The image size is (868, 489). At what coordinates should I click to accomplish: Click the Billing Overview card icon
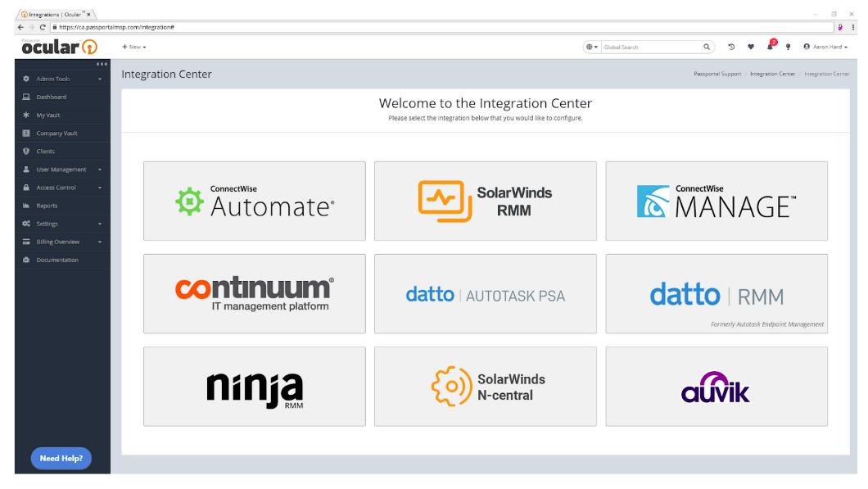[26, 242]
